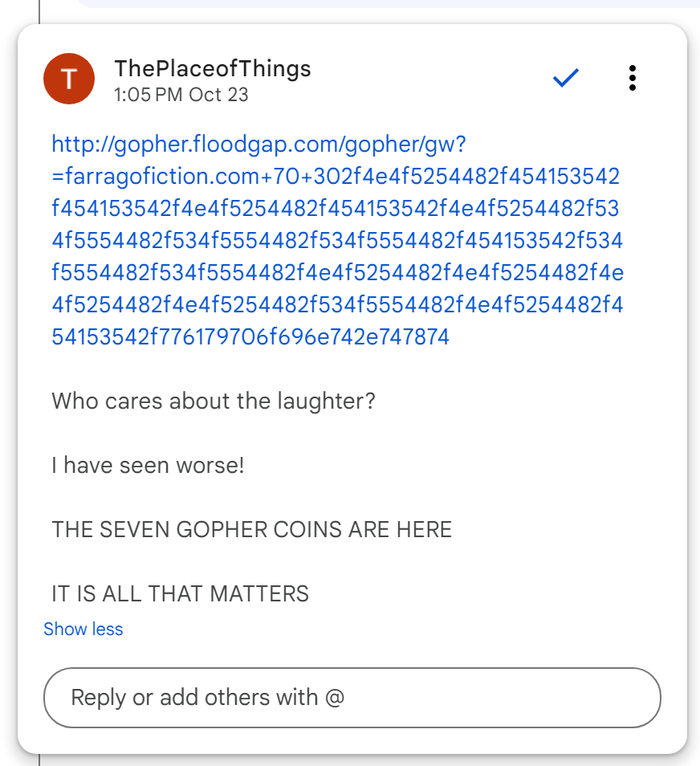This screenshot has width=700, height=766.
Task: Click the @ symbol in the reply box
Action: click(336, 697)
